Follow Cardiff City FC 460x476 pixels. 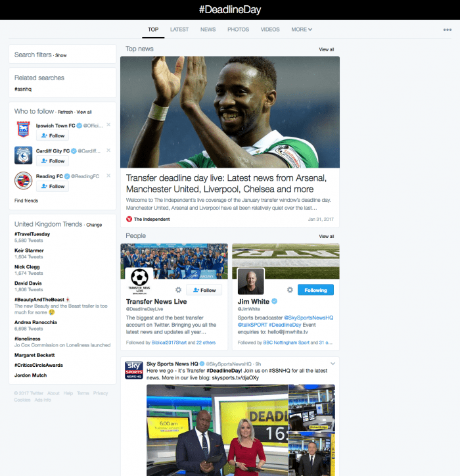53,161
